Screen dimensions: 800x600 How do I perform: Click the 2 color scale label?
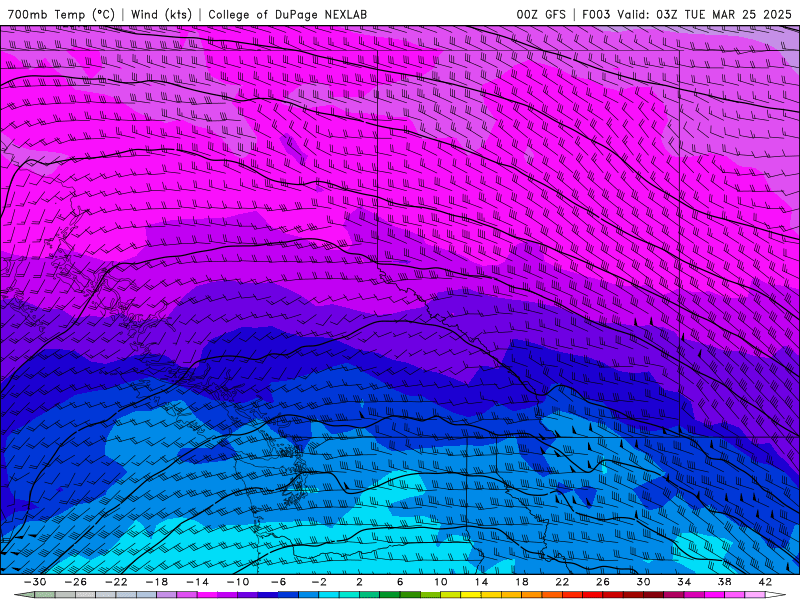(359, 582)
